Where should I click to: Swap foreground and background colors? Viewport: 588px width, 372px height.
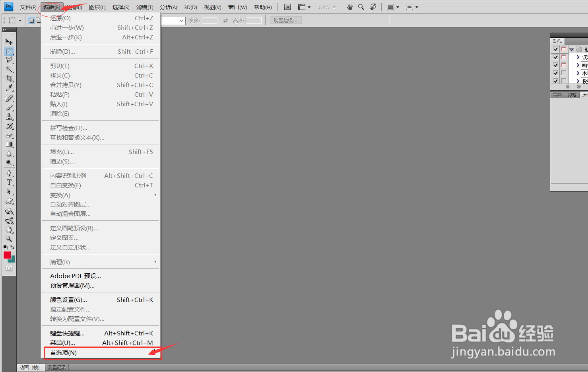click(x=12, y=247)
